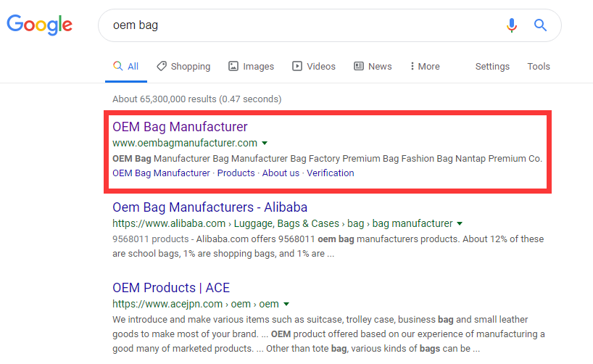Click the Verification sitelink
The width and height of the screenshot is (593, 364).
pos(330,173)
